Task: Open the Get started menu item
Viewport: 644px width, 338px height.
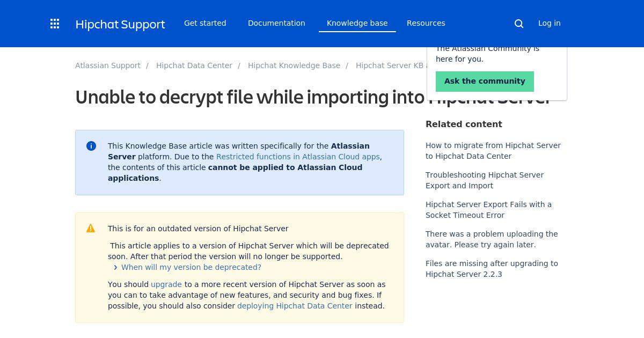Action: (205, 23)
